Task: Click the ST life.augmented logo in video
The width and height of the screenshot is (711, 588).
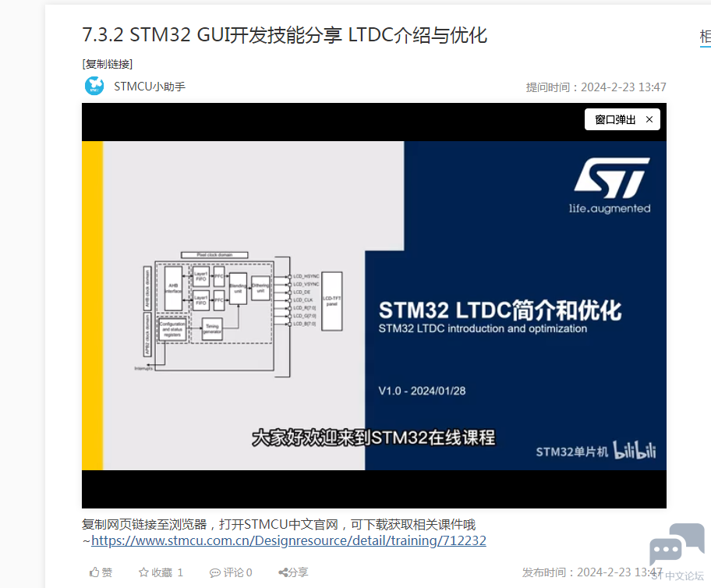Action: [x=610, y=186]
